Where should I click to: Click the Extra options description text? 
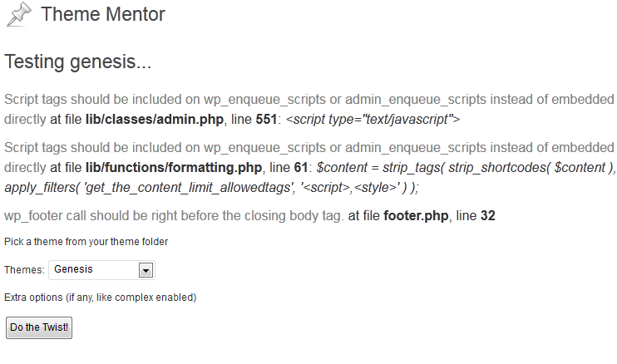click(x=101, y=298)
